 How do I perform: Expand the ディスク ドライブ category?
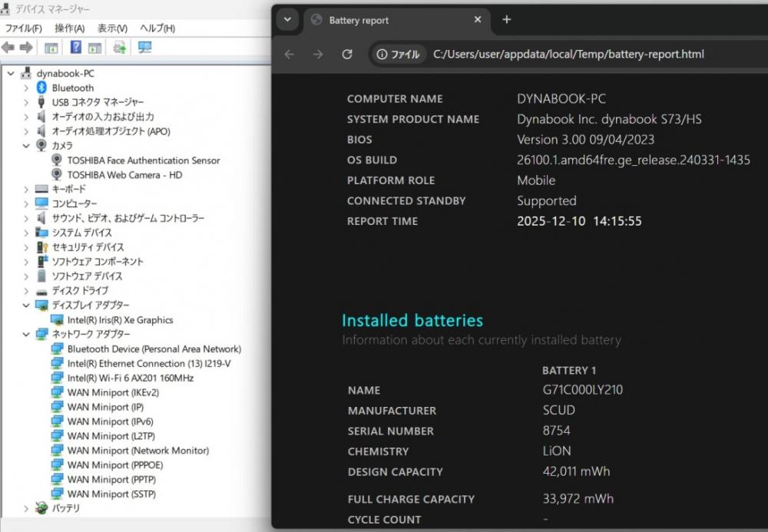(26, 291)
